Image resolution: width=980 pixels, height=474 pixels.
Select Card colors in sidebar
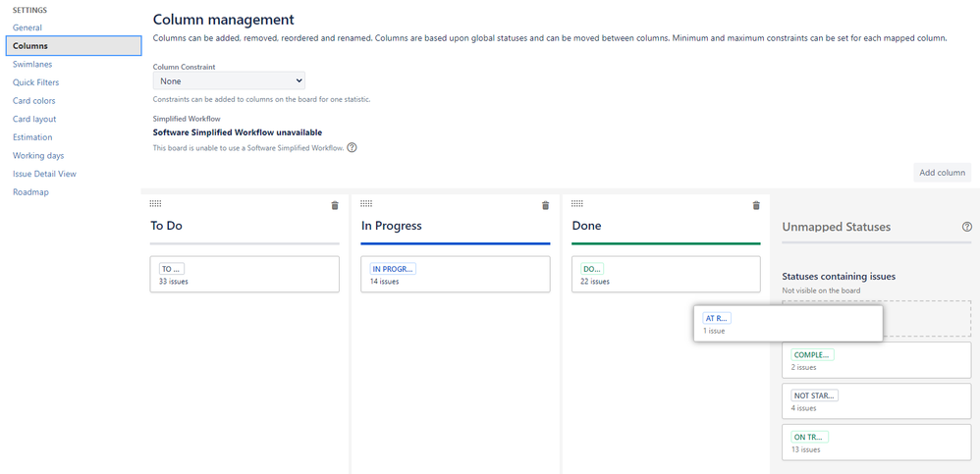click(x=33, y=100)
